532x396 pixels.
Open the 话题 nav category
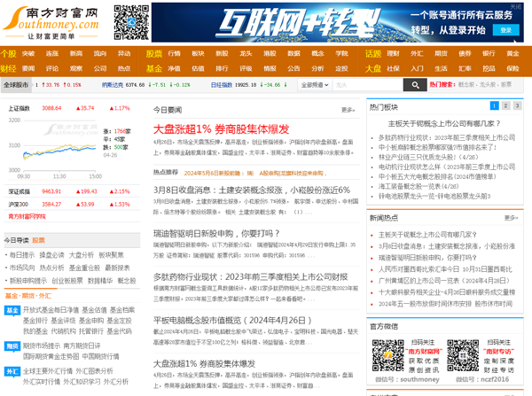373,53
